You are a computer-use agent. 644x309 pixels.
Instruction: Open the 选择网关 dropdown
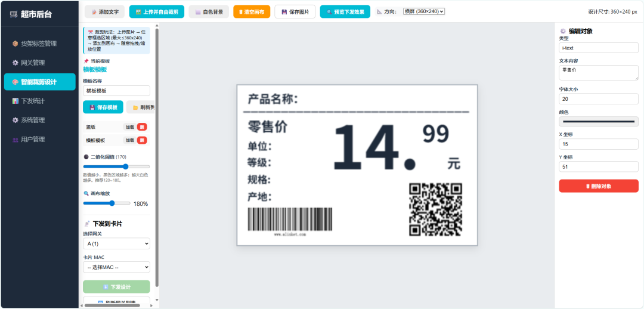(116, 243)
